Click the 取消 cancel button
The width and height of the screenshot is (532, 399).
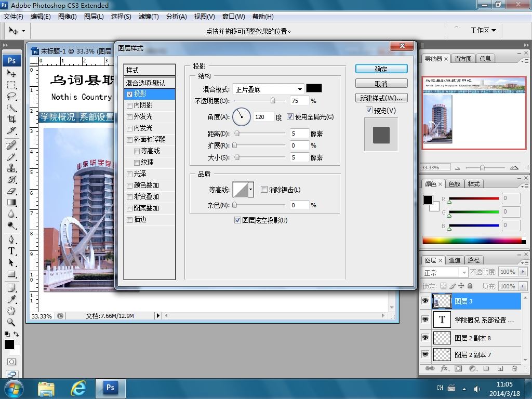point(381,84)
